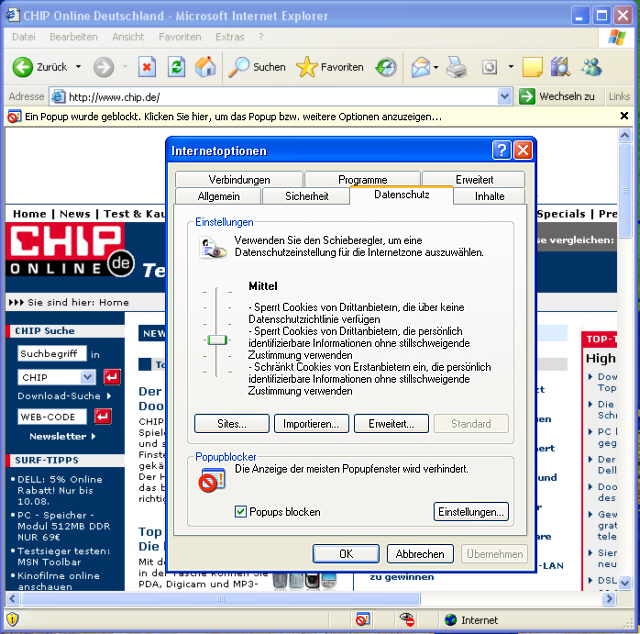The height and width of the screenshot is (634, 640).
Task: Toggle the Popups blocken checkbox
Action: coord(241,512)
